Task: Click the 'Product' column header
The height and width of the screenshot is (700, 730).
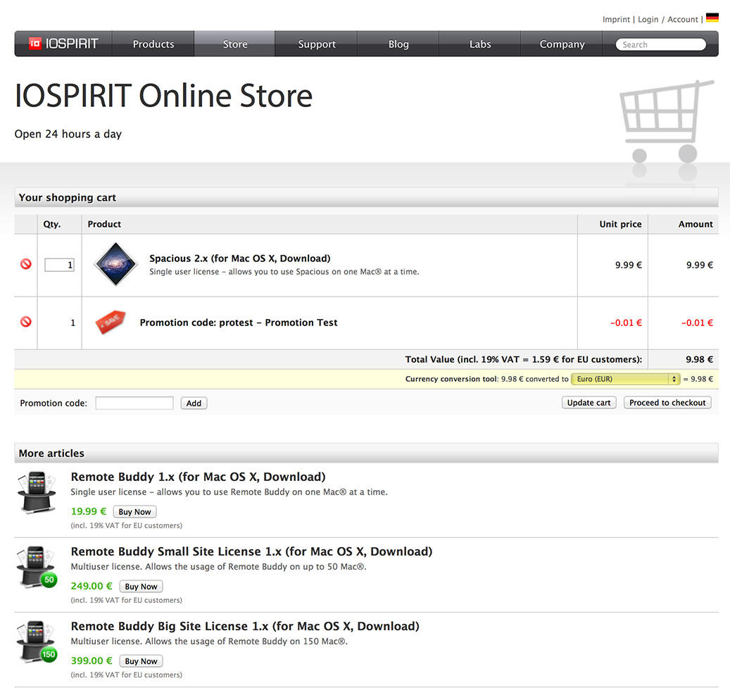Action: click(x=104, y=224)
